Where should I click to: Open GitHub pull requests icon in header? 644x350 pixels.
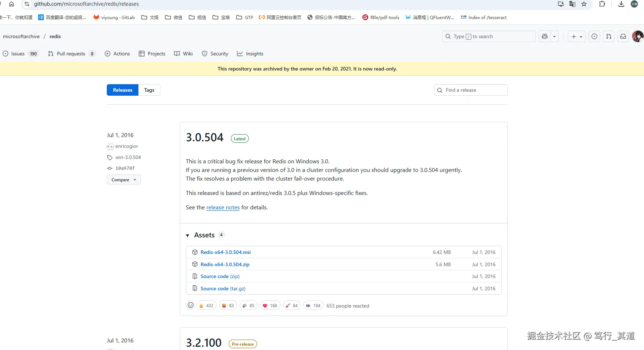[x=609, y=36]
